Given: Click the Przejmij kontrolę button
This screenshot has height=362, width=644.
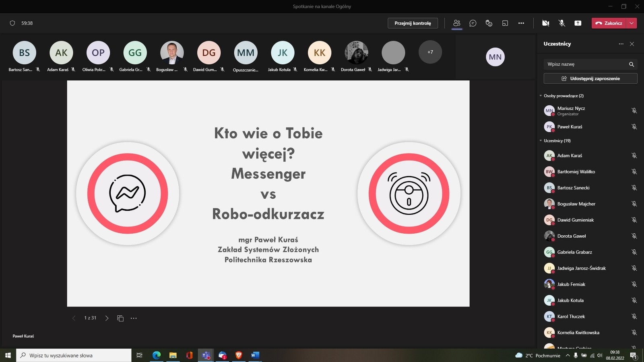Looking at the screenshot, I should click(413, 23).
